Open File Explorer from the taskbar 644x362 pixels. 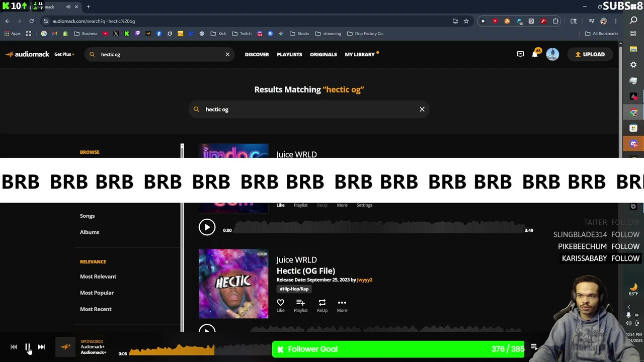click(x=633, y=49)
